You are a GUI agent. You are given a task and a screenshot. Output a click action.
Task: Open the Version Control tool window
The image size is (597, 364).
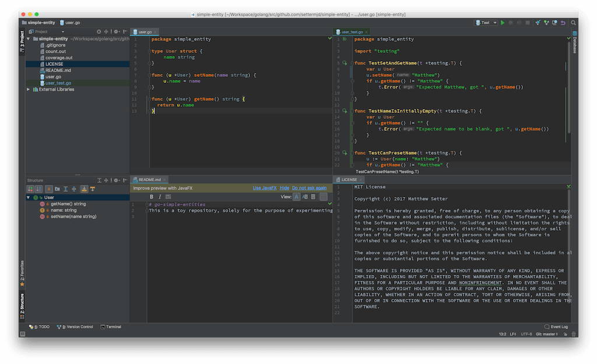coord(75,327)
